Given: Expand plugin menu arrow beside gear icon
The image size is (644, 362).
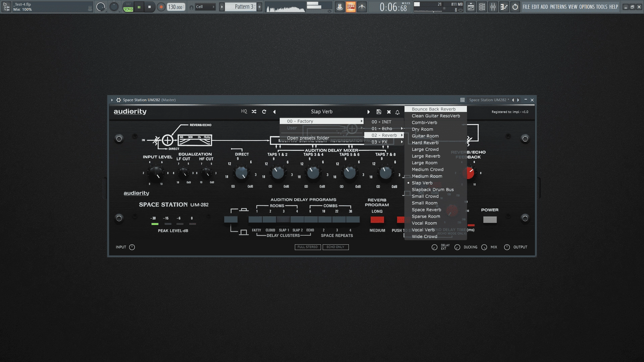Looking at the screenshot, I should coord(112,100).
